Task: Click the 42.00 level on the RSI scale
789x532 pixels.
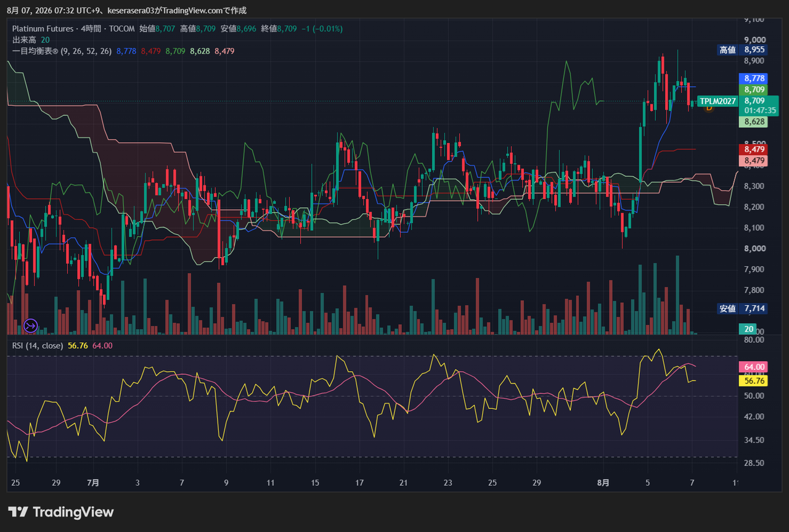Action: (754, 417)
